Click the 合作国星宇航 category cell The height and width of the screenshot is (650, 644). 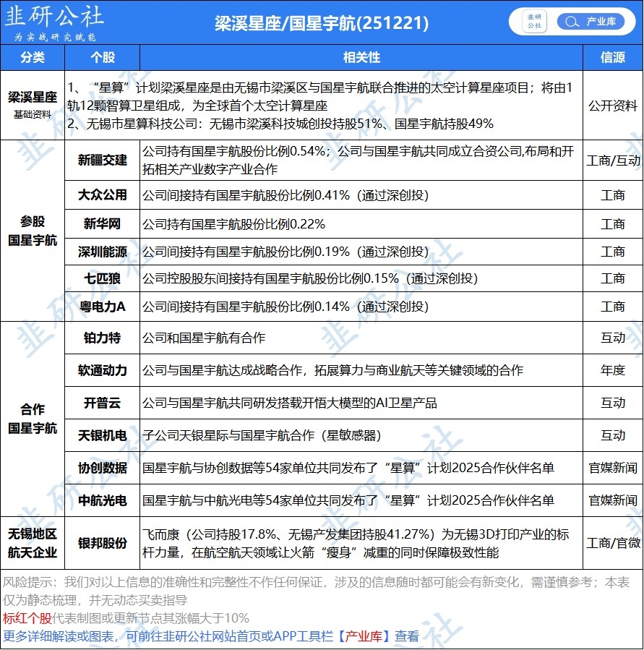tap(33, 419)
